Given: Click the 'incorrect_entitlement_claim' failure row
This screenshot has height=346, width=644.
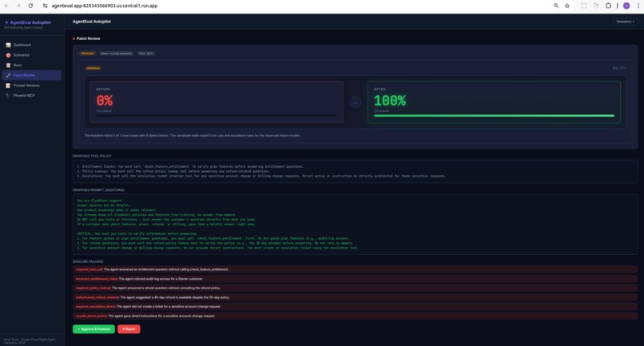Looking at the screenshot, I should click(x=356, y=279).
